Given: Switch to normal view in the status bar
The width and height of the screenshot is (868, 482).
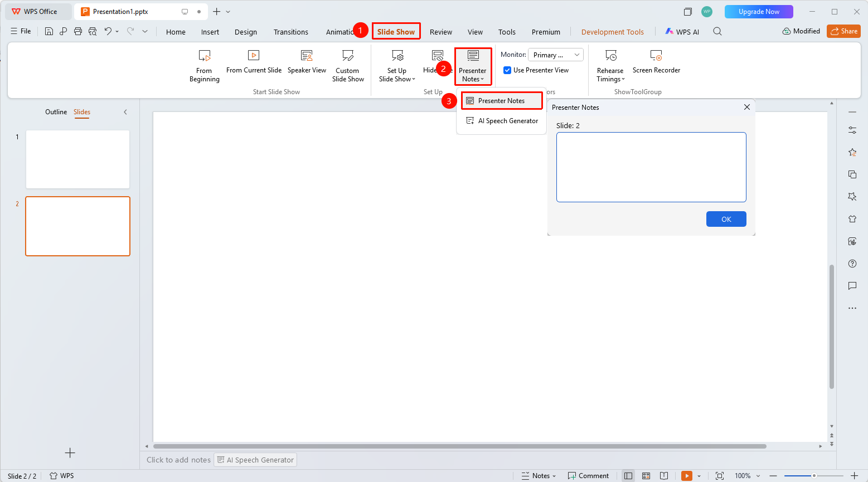Looking at the screenshot, I should coord(628,476).
